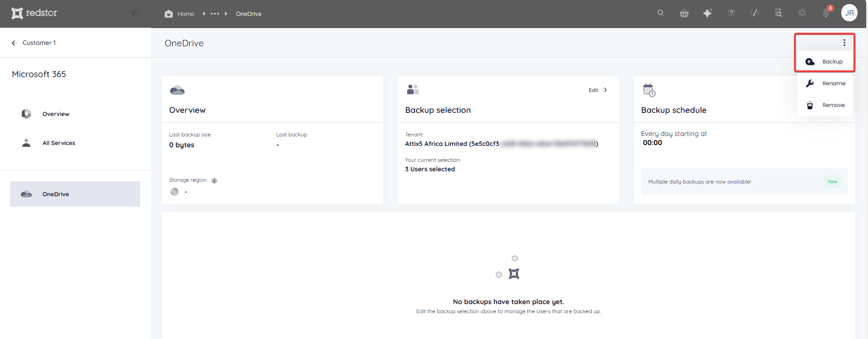This screenshot has width=868, height=339.
Task: Click the chevron next to Edit
Action: (x=605, y=90)
